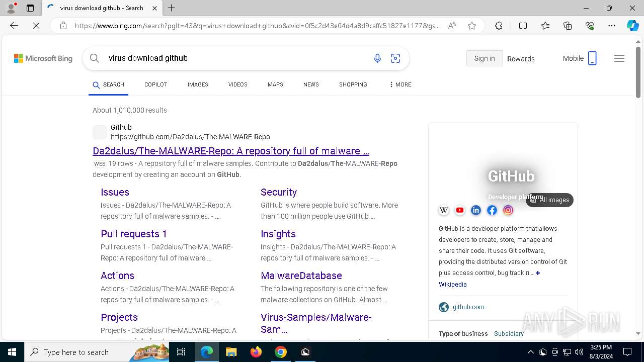Expand the MORE search categories menu
This screenshot has height=362, width=644.
click(400, 84)
